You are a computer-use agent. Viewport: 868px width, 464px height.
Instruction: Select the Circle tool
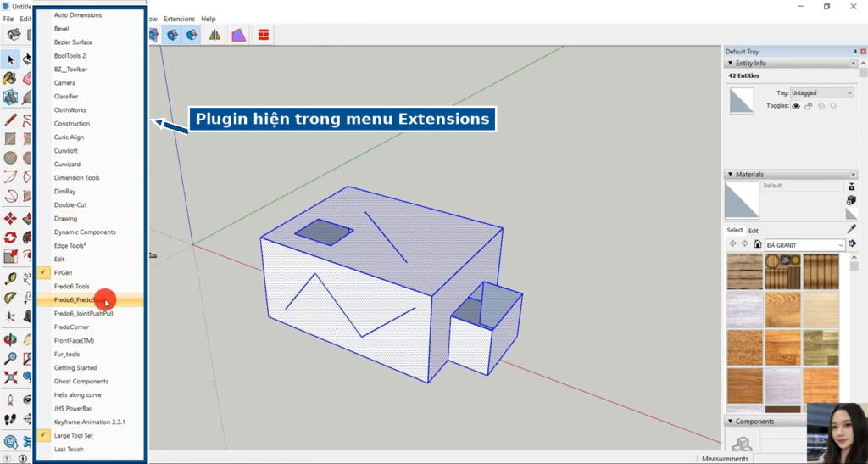pos(10,158)
